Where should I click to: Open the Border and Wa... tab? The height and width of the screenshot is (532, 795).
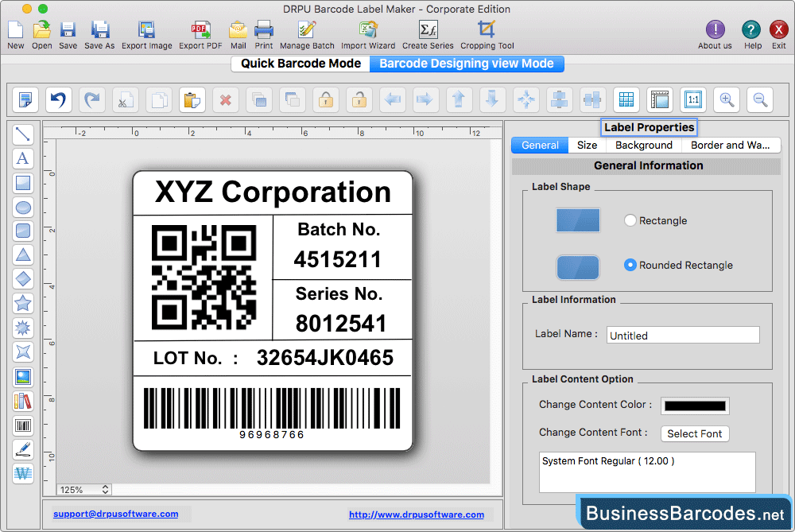point(730,145)
